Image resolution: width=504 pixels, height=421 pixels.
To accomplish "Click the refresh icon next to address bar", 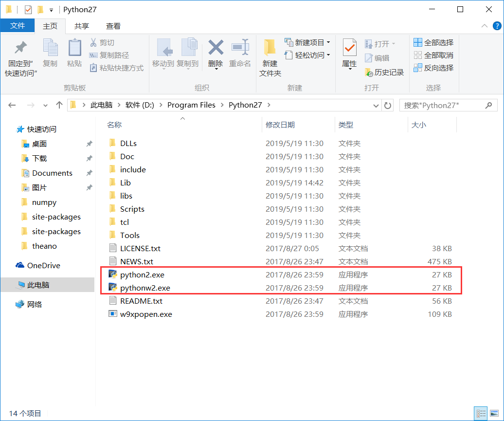I will coord(388,105).
